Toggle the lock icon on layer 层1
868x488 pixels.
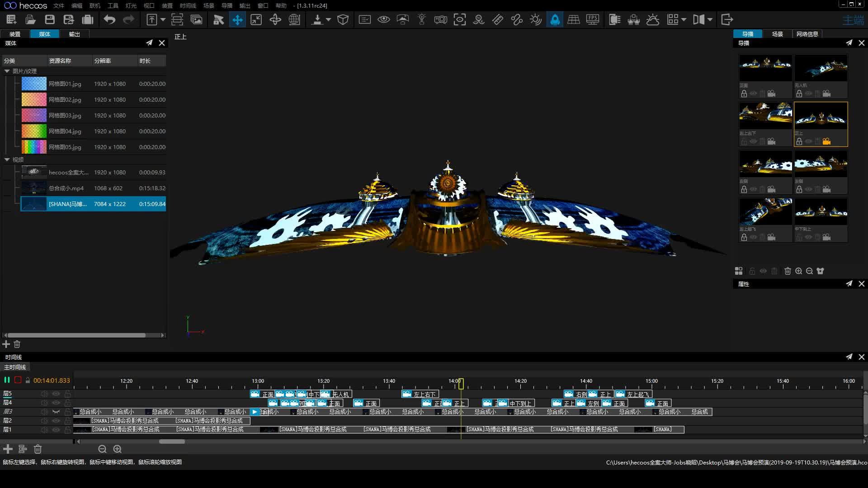pos(67,430)
